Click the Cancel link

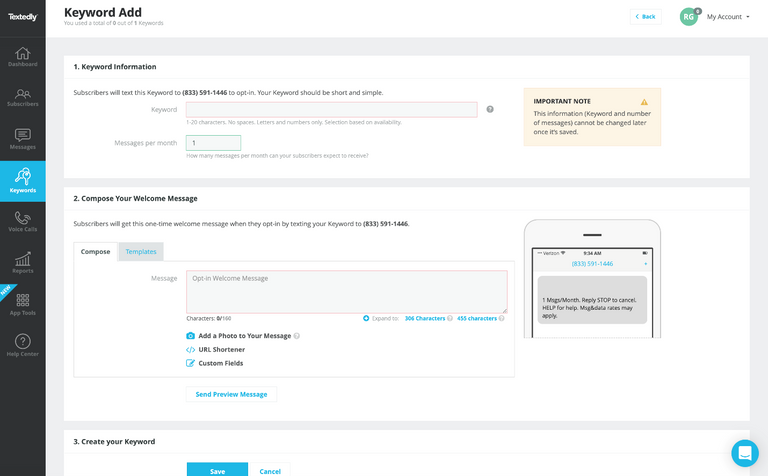pyautogui.click(x=270, y=471)
